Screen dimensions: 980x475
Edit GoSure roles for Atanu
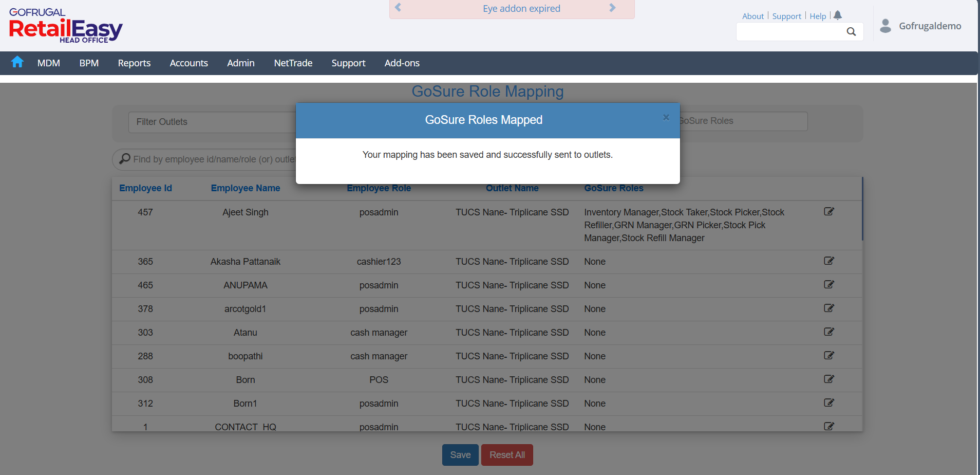click(x=829, y=332)
